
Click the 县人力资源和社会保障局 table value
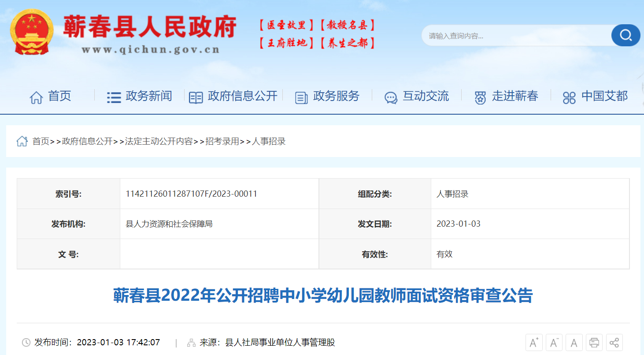[169, 224]
